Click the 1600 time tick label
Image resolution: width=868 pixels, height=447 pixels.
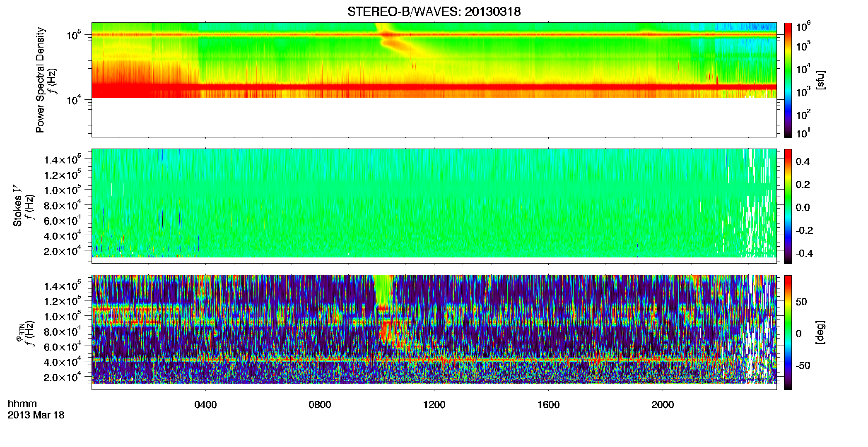tap(548, 405)
